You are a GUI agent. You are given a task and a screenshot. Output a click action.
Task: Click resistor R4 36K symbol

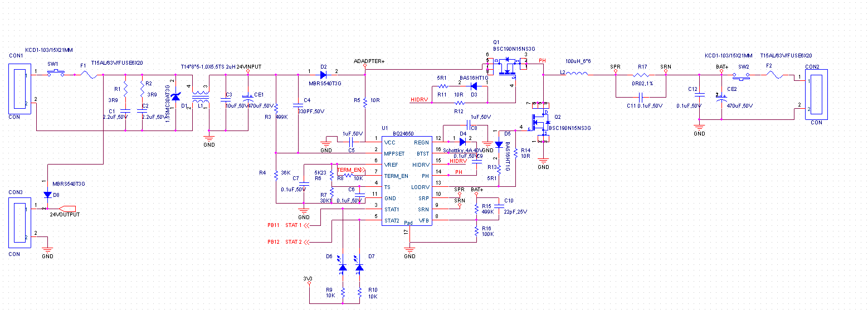(x=276, y=175)
